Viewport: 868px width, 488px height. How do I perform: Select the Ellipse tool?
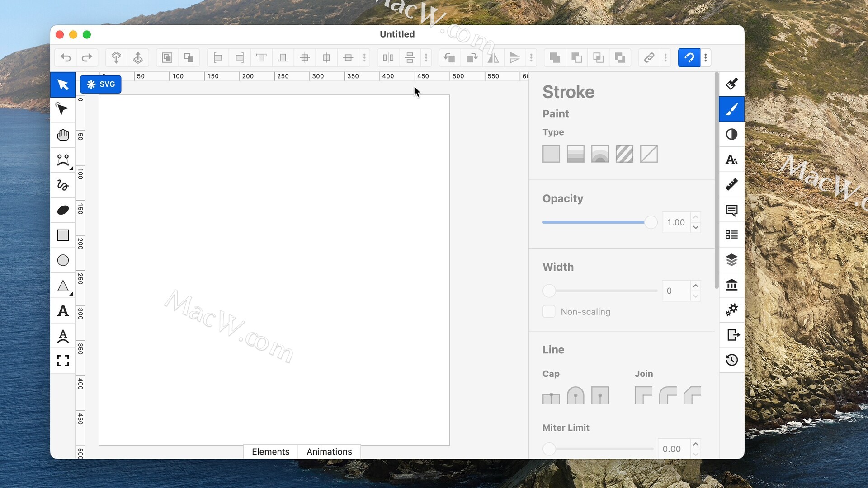(63, 260)
